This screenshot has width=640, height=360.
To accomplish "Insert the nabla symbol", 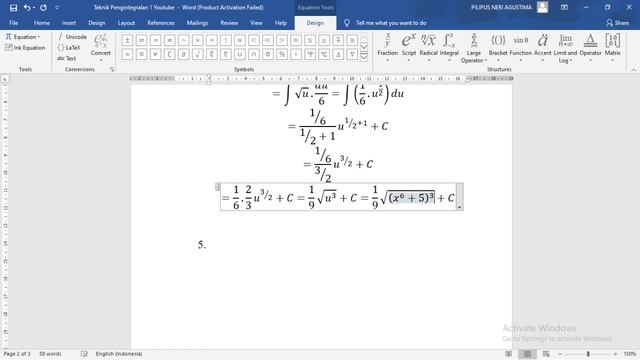I will coord(352,54).
